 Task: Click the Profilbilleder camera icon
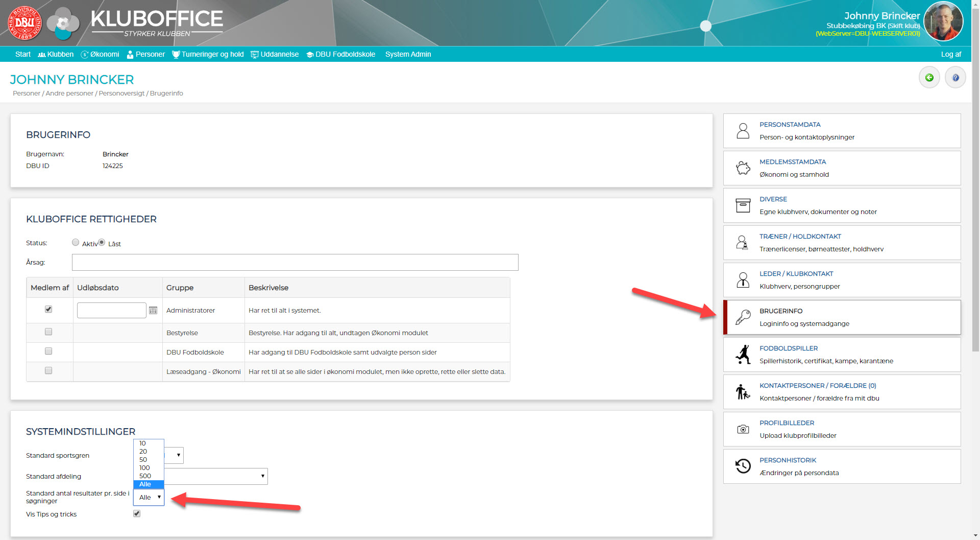point(743,429)
